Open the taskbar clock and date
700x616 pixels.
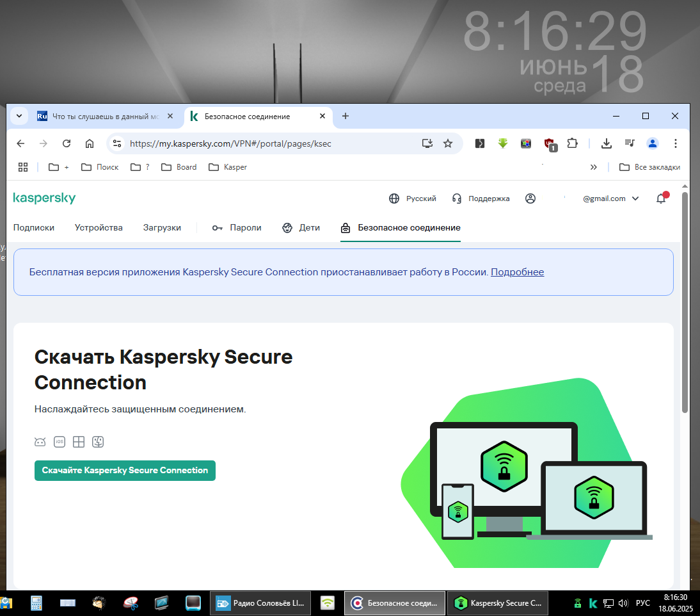676,603
